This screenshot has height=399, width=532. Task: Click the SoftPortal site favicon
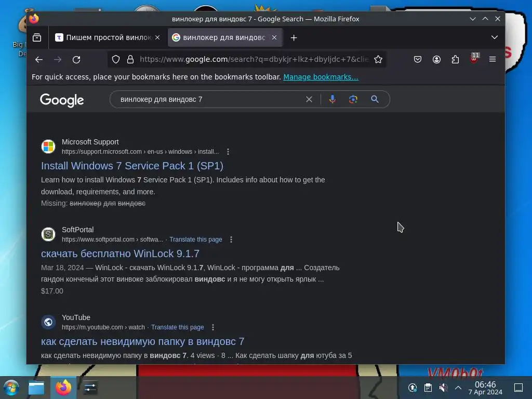pos(48,234)
